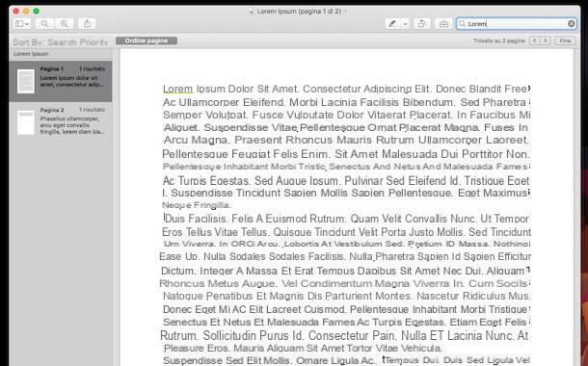Expand the highlight pen dropdown arrow
The width and height of the screenshot is (588, 366).
[406, 24]
